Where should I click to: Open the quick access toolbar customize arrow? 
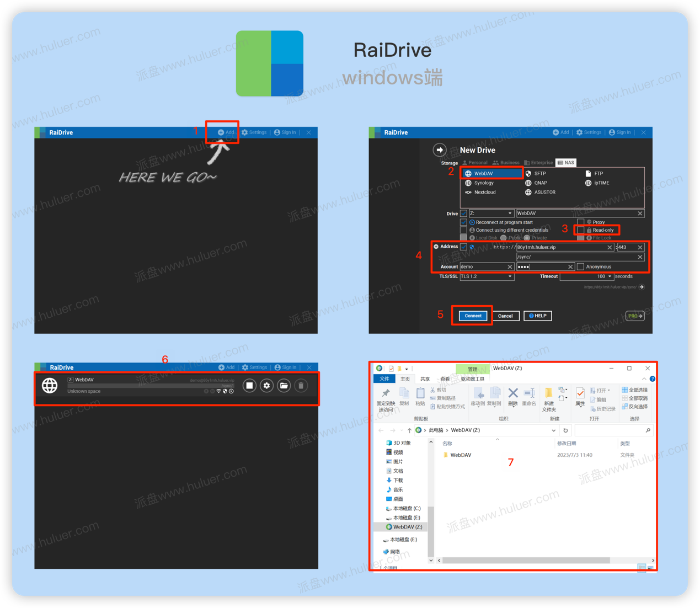[407, 369]
